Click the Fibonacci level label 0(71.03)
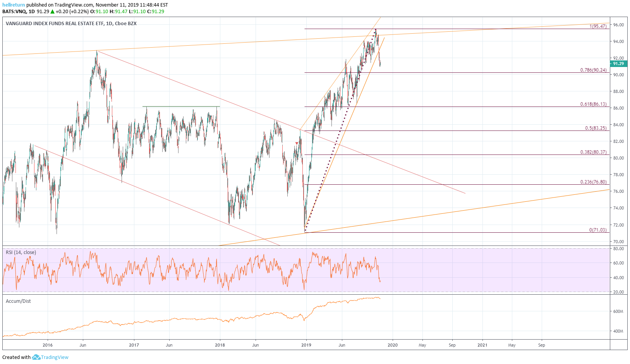The height and width of the screenshot is (364, 630). 598,230
